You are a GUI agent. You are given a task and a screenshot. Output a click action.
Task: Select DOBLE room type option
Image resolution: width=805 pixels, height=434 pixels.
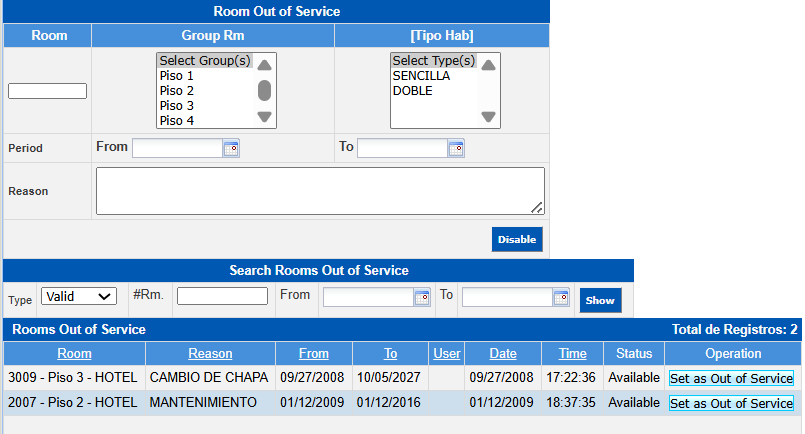click(412, 91)
